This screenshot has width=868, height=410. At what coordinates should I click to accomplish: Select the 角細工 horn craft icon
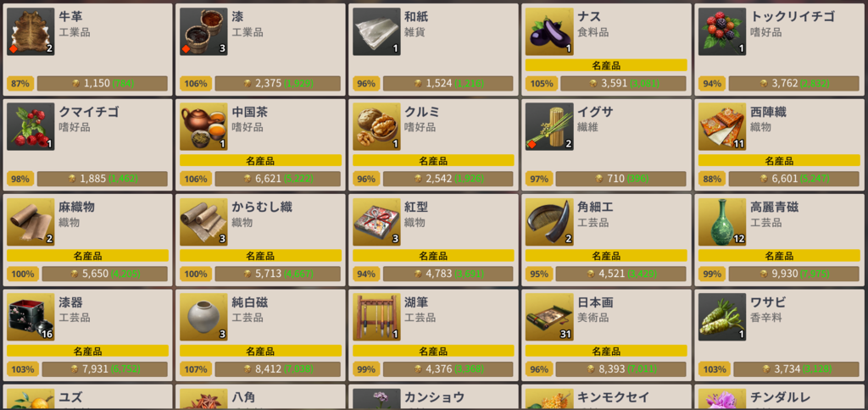coord(549,222)
